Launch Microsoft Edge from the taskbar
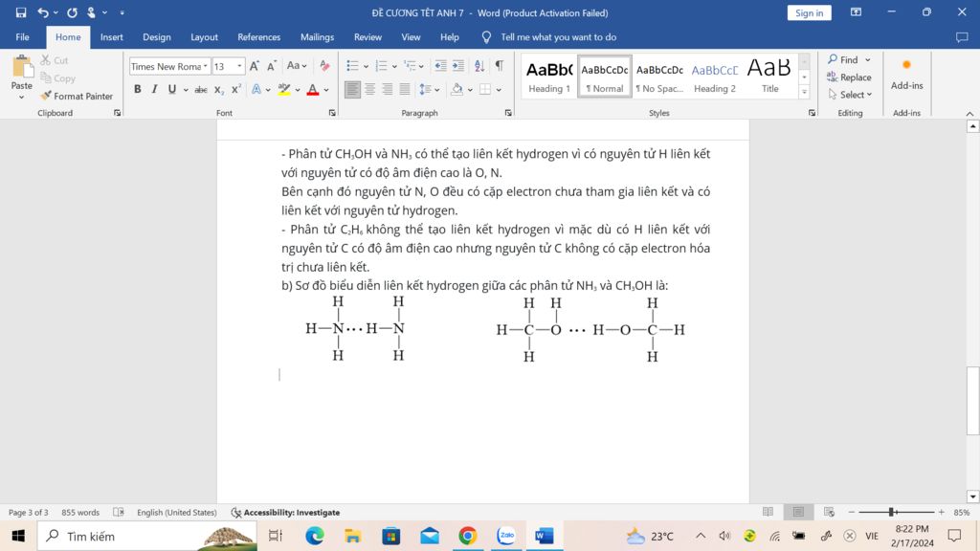The width and height of the screenshot is (980, 551). [x=315, y=536]
